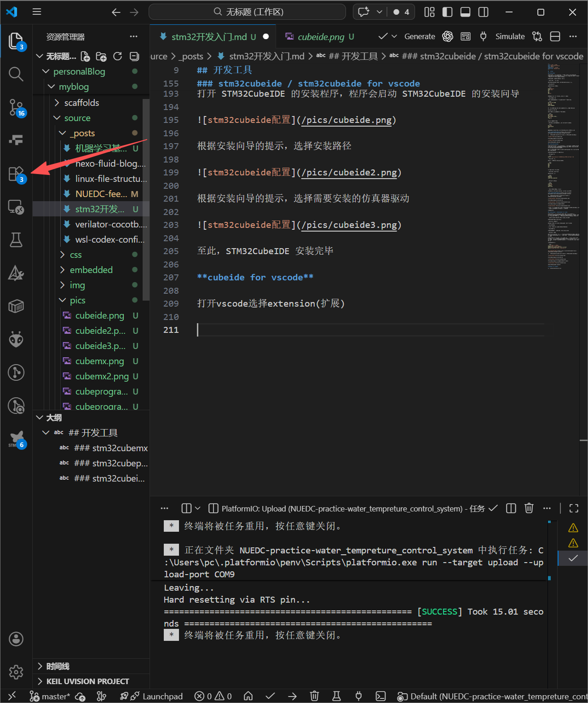The width and height of the screenshot is (588, 703).
Task: Refresh the explorer file tree
Action: tap(118, 56)
